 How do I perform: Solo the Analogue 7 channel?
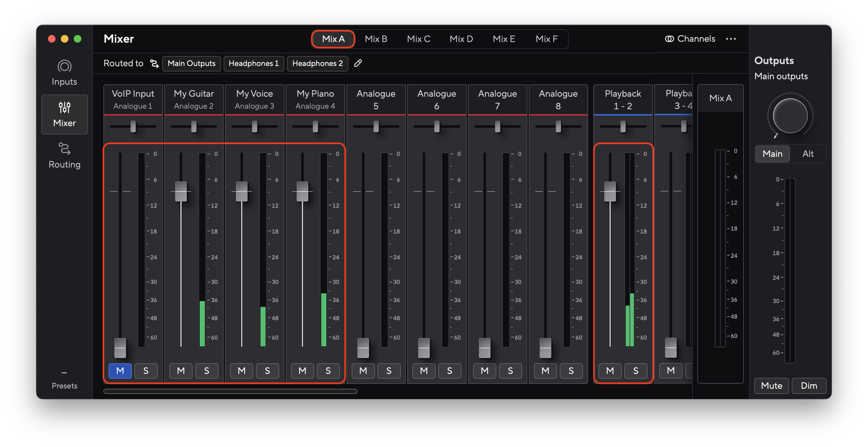tap(510, 371)
